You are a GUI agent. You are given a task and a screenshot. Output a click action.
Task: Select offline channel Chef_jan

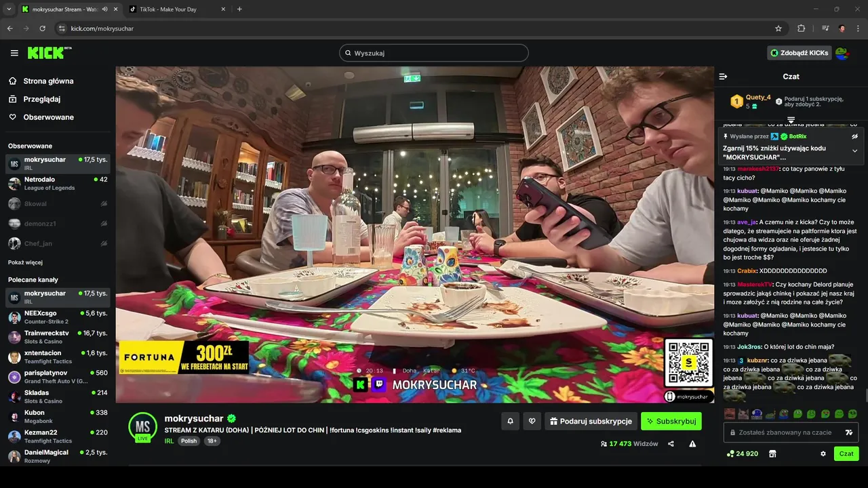58,243
